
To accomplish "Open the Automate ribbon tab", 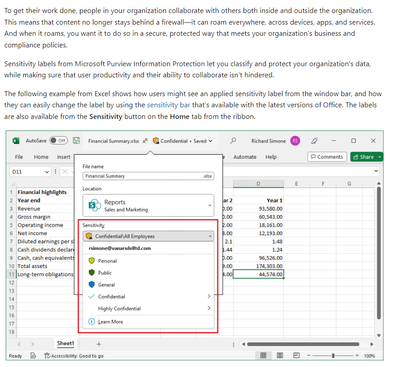I will 245,157.
